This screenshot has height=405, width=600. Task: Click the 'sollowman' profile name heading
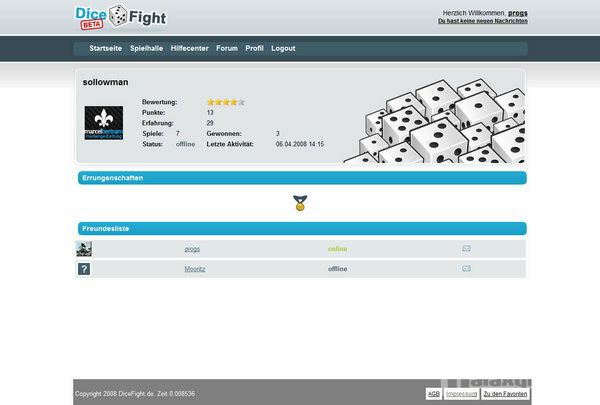click(106, 82)
